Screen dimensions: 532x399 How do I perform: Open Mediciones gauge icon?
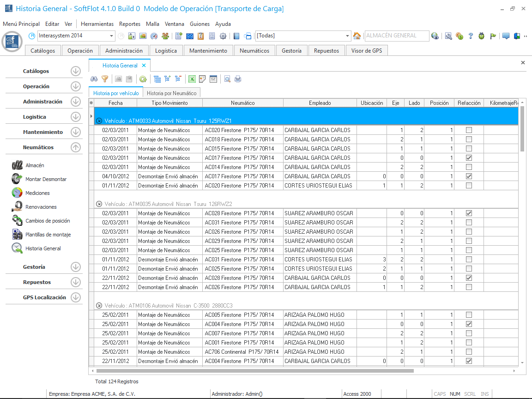[18, 193]
